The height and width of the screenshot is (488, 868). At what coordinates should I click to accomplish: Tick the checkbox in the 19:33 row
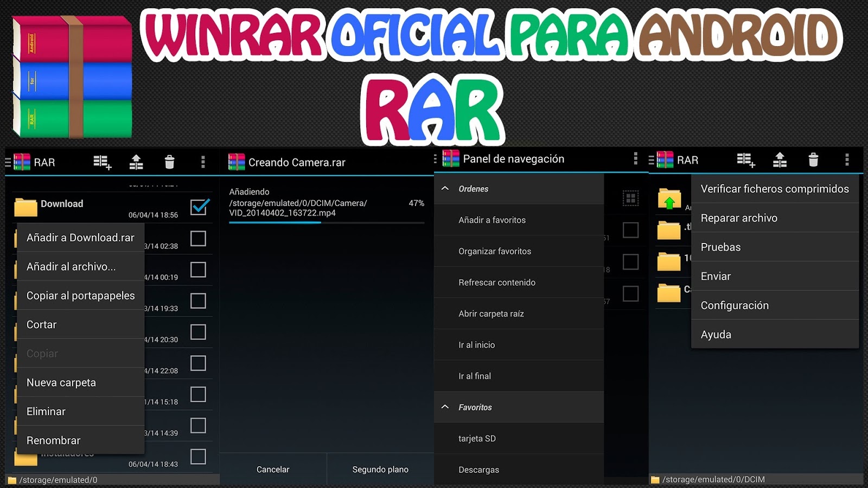pyautogui.click(x=198, y=301)
